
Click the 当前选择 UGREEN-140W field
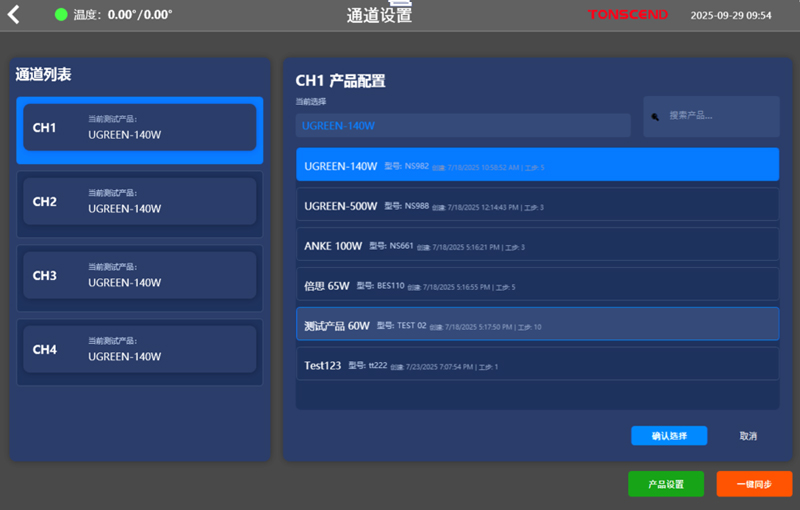[x=462, y=126]
